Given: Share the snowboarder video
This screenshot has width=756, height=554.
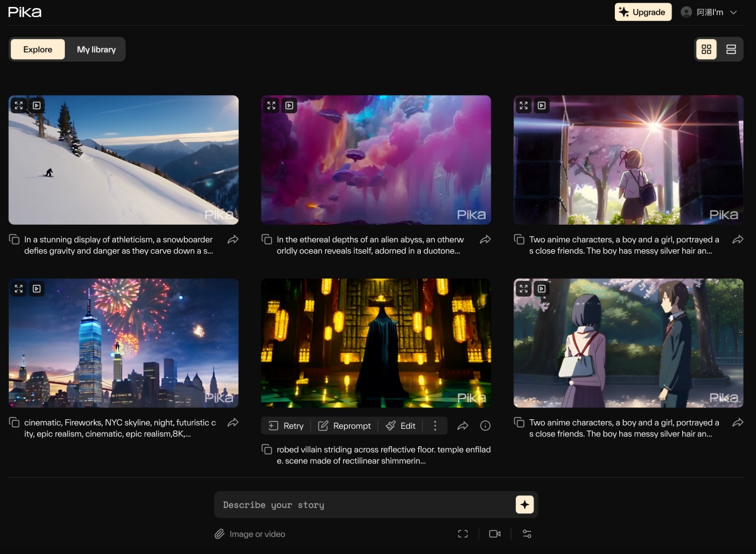Looking at the screenshot, I should click(233, 239).
